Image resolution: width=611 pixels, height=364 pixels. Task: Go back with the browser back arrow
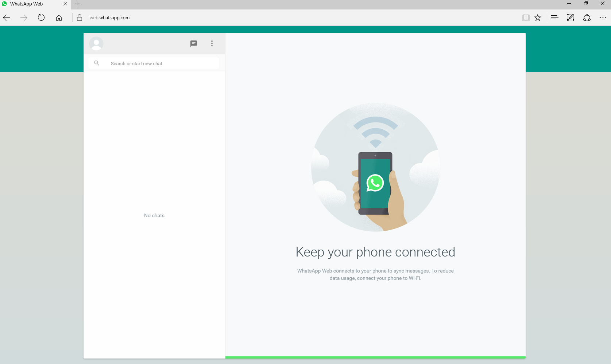tap(7, 17)
